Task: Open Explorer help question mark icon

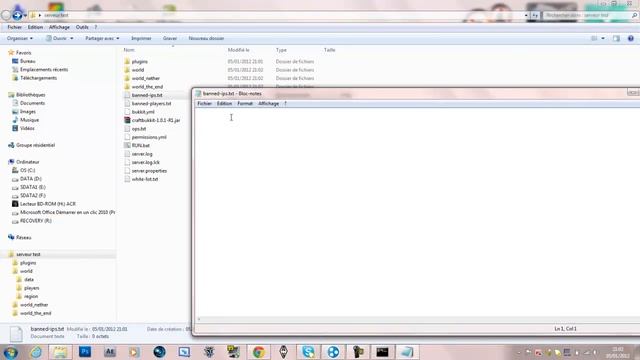Action: [x=631, y=38]
